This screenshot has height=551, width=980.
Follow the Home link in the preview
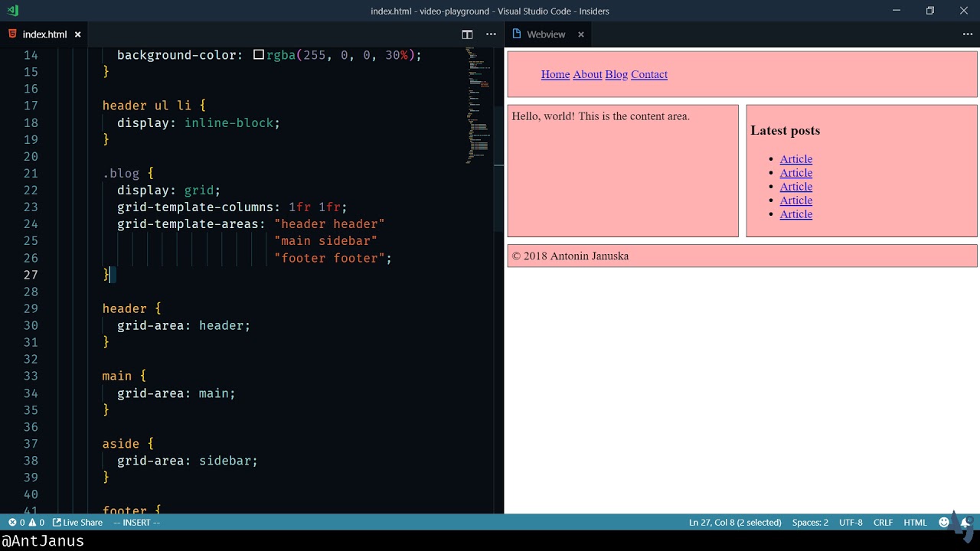[555, 74]
